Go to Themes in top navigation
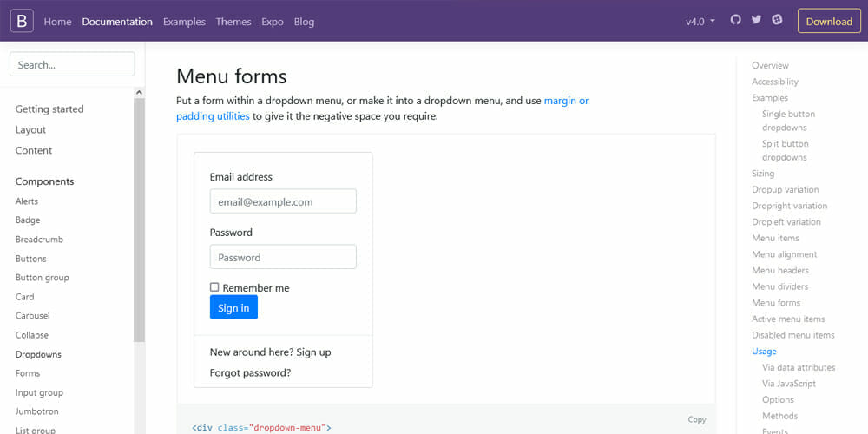This screenshot has width=868, height=434. coord(233,22)
